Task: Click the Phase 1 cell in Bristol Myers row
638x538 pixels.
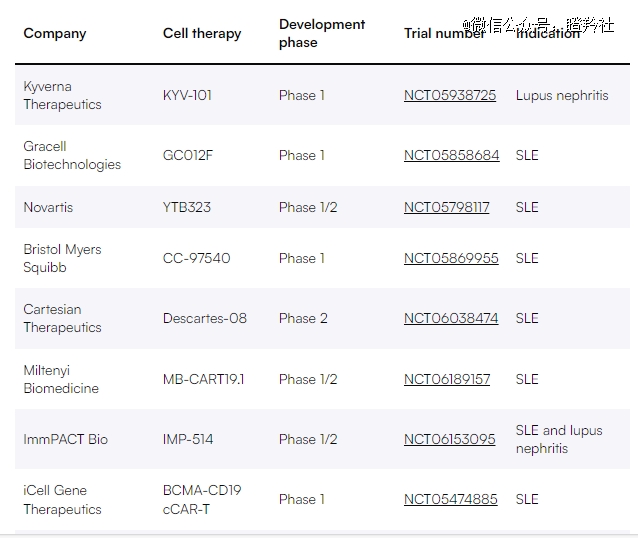Action: tap(302, 258)
